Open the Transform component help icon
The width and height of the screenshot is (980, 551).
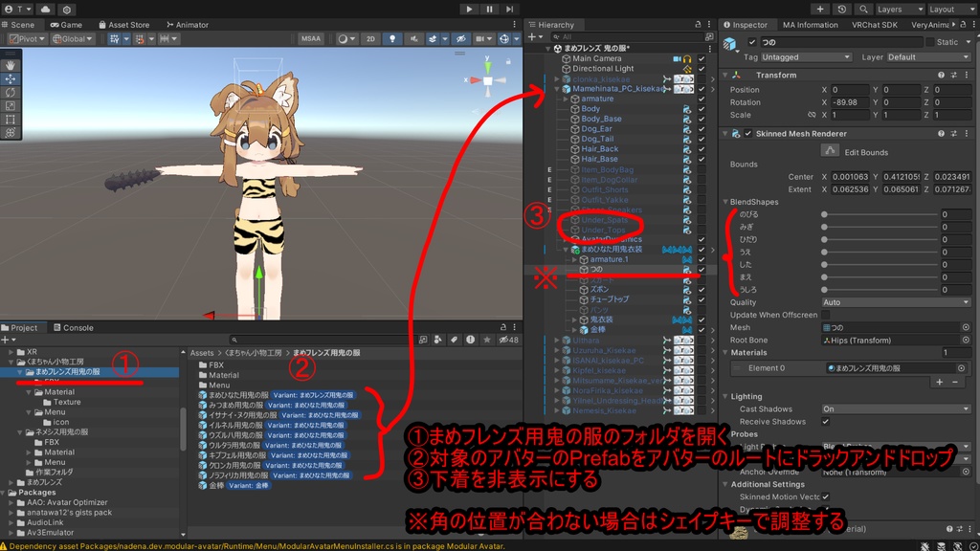[941, 75]
